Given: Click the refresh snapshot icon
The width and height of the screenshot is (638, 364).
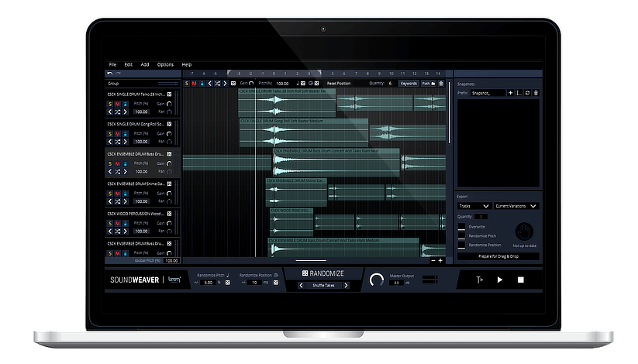Looking at the screenshot, I should tap(527, 93).
